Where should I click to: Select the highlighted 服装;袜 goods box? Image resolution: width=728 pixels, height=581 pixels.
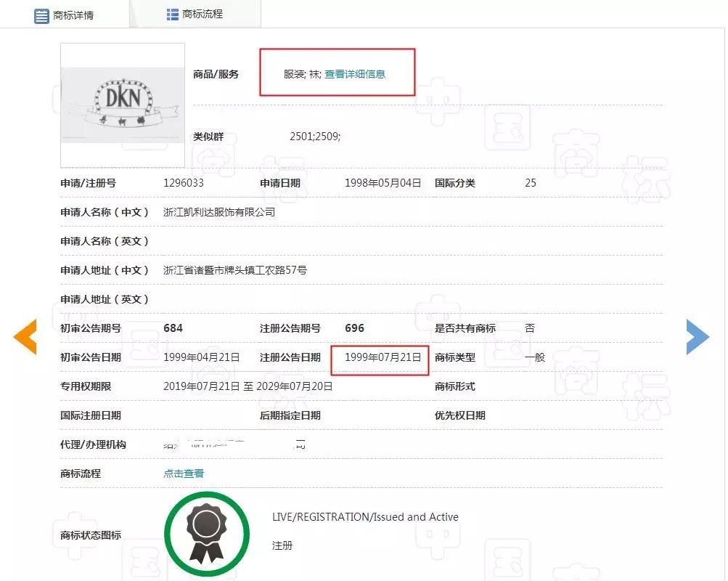click(x=337, y=72)
